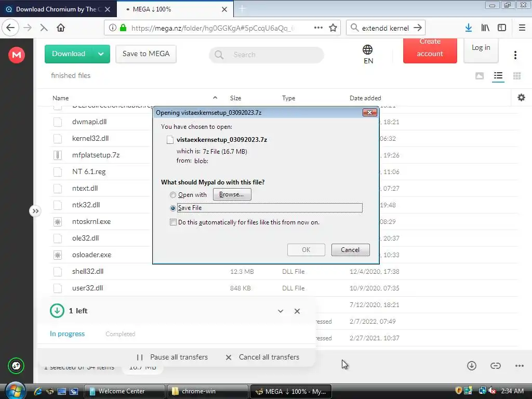Click site info icon in address bar
This screenshot has height=399, width=532.
[112, 28]
